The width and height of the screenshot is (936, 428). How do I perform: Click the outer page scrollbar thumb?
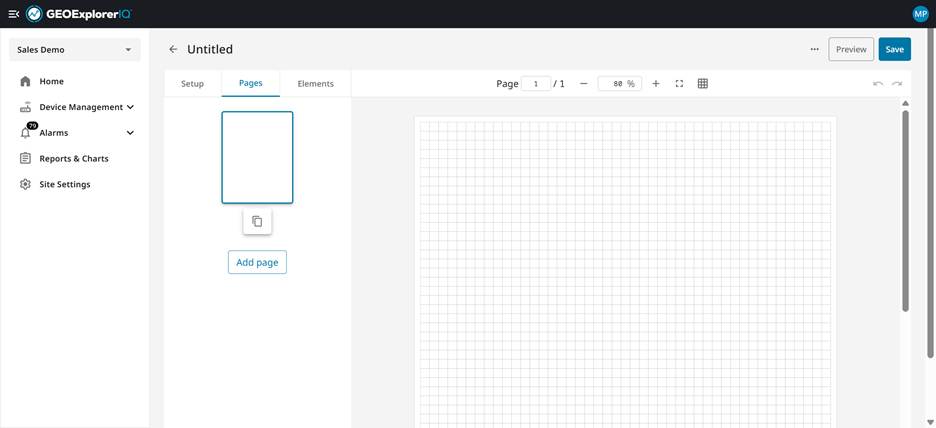coord(931,194)
